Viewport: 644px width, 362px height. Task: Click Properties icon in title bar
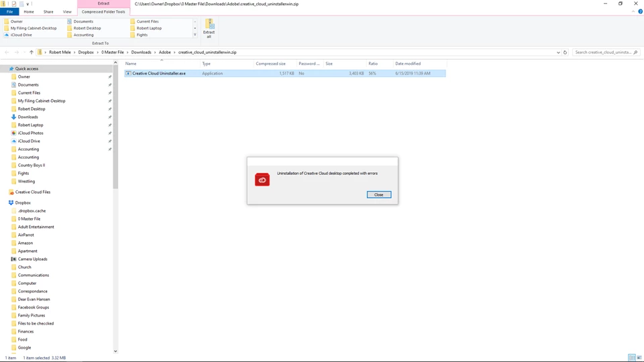pyautogui.click(x=13, y=4)
